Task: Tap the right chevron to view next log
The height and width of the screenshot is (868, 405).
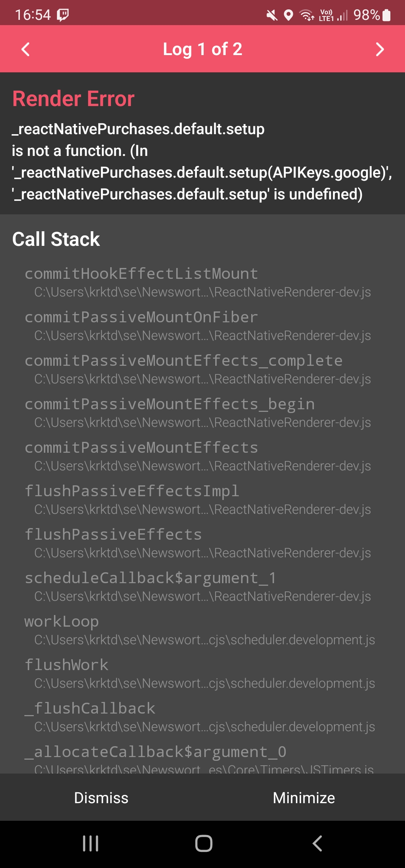Action: [x=380, y=49]
